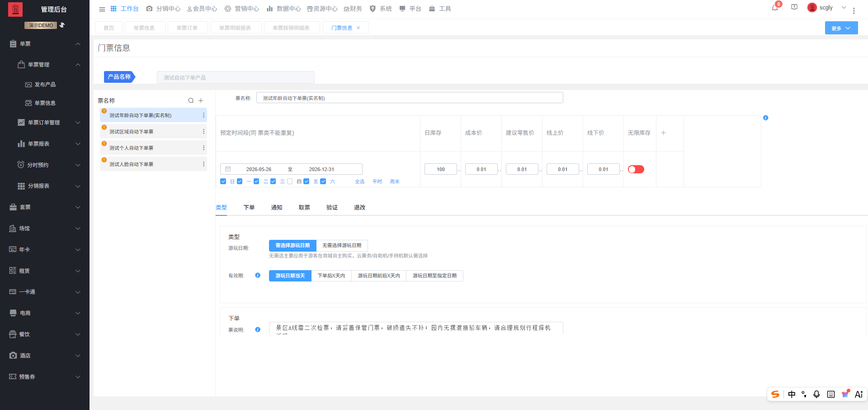Viewport: 868px width, 410px height.
Task: Open the help book icon in header
Action: point(794,7)
